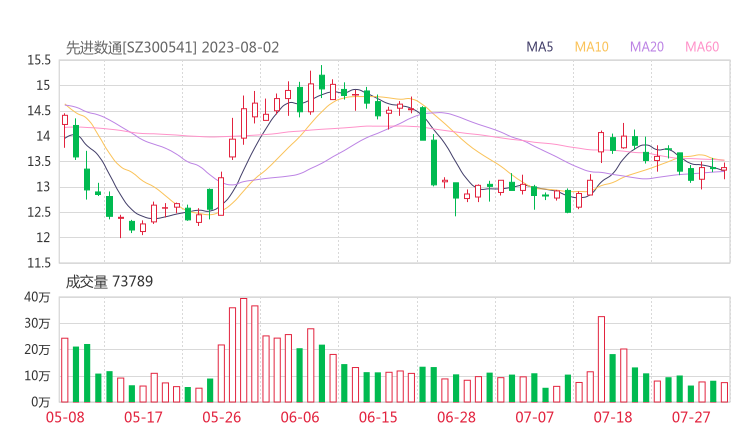The width and height of the screenshot is (740, 440).
Task: Click the 07-18 date axis label
Action: click(613, 417)
